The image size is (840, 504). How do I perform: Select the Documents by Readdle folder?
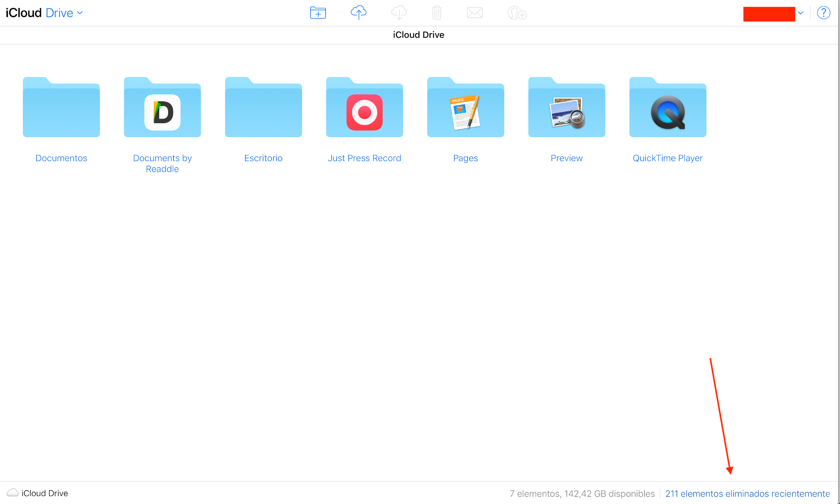(x=162, y=108)
